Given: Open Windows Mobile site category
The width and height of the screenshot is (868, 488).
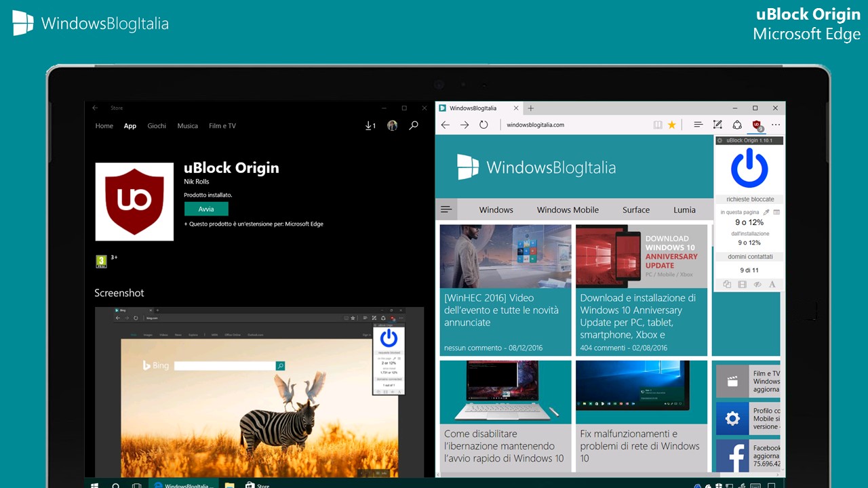Looking at the screenshot, I should 568,210.
